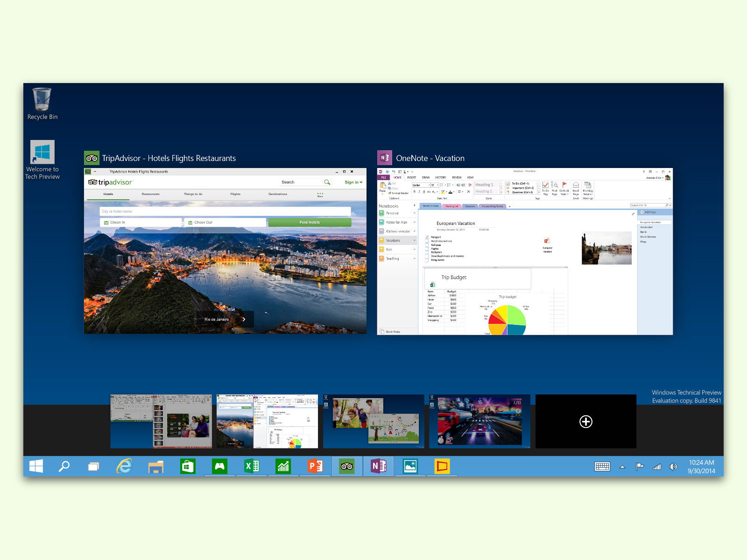Open the Photos app taskbar icon
The width and height of the screenshot is (747, 560).
tap(410, 466)
